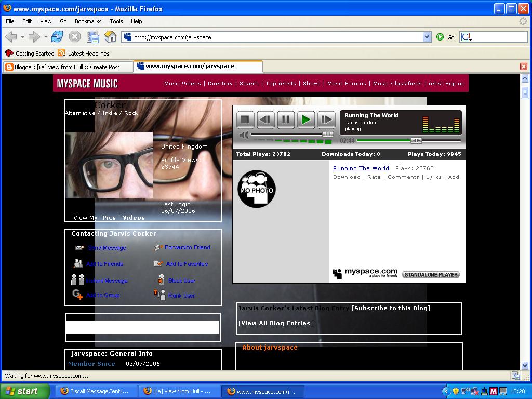532x399 pixels.
Task: Switch to [re] view from Hull taskbar window
Action: 179,391
